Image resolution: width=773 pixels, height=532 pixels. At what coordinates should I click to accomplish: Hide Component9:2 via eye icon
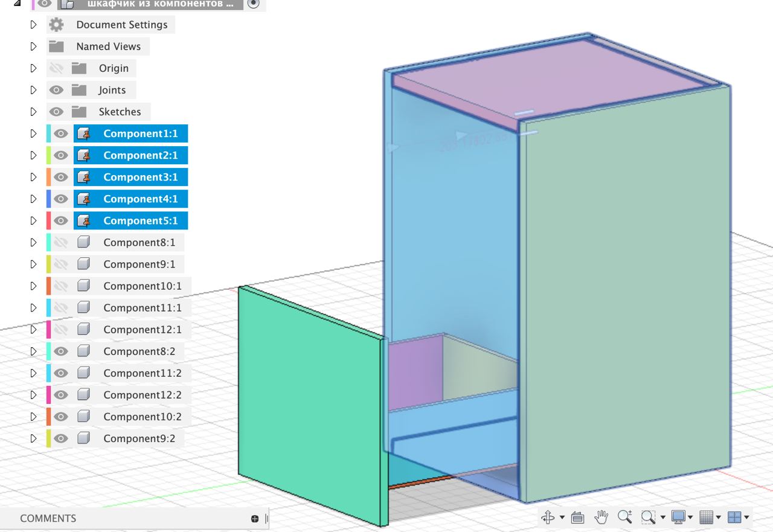tap(60, 438)
